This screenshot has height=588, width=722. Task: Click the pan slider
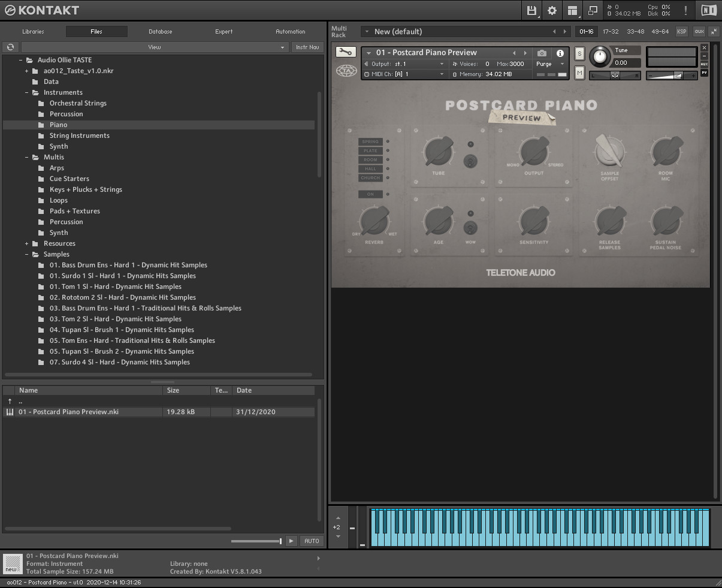tap(615, 76)
